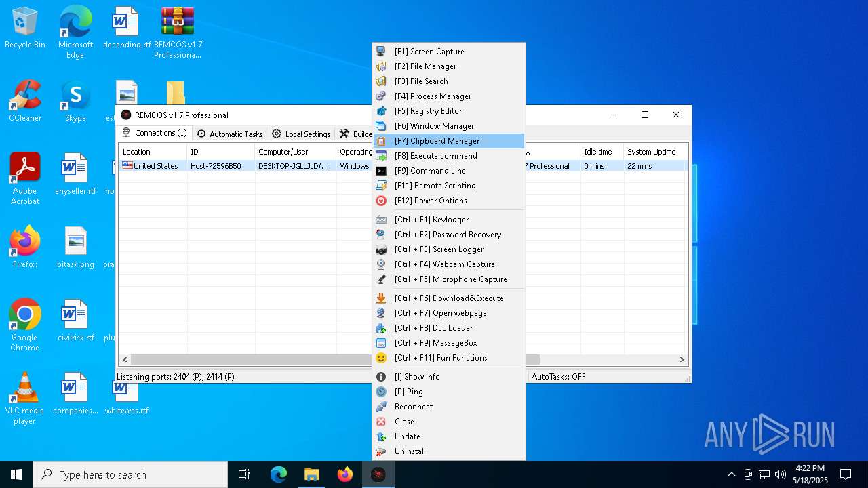Open File Explorer from the taskbar
This screenshot has height=488, width=868.
311,474
